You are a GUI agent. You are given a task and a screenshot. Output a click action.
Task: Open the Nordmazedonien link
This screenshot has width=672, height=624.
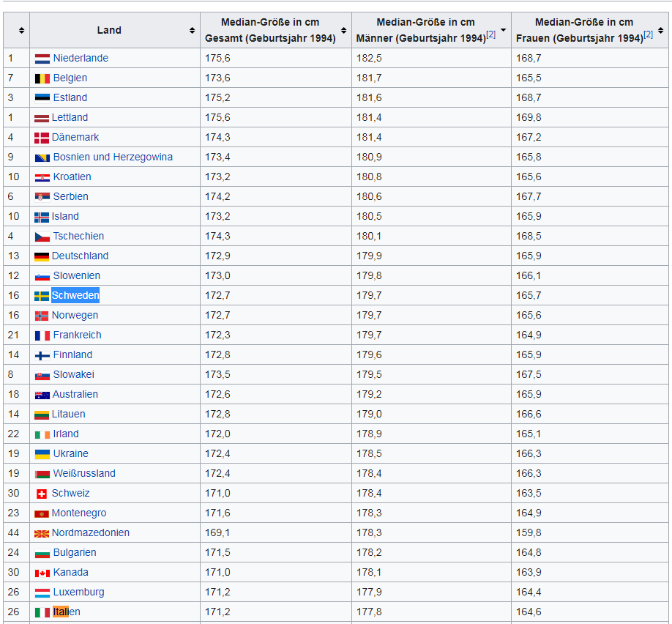click(91, 532)
